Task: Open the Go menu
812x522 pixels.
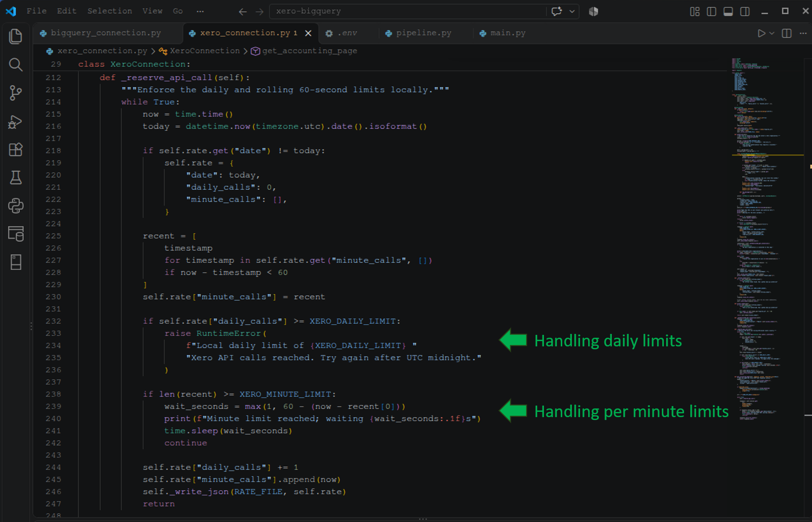Action: (x=178, y=11)
